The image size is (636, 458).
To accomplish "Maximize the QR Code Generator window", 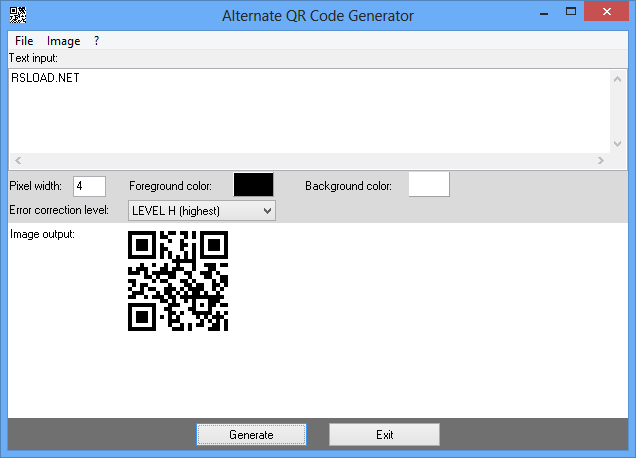I will click(571, 12).
